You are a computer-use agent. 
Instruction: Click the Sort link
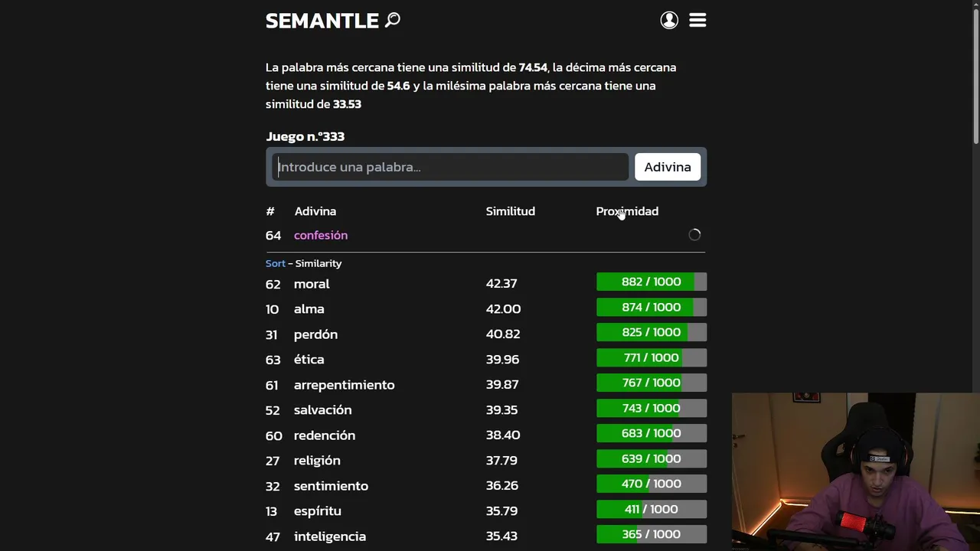point(275,263)
